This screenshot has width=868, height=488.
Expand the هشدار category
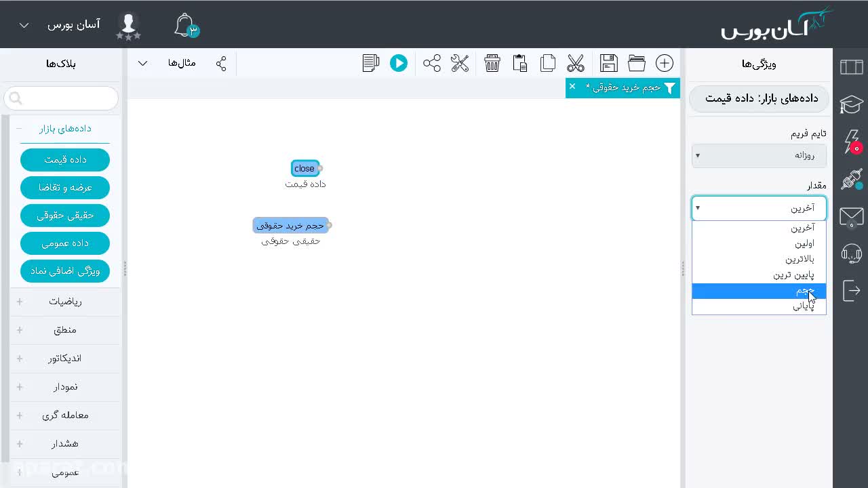tap(65, 444)
